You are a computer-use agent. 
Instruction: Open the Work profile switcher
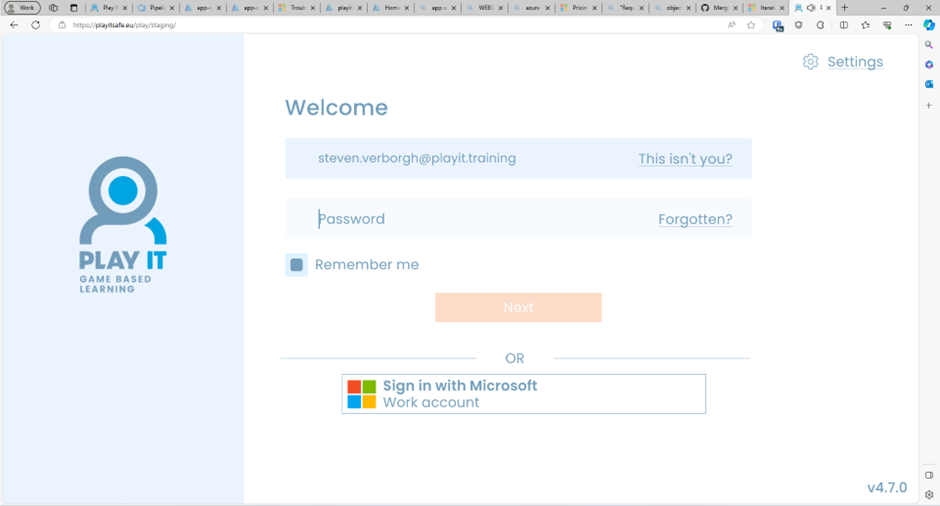[x=23, y=7]
